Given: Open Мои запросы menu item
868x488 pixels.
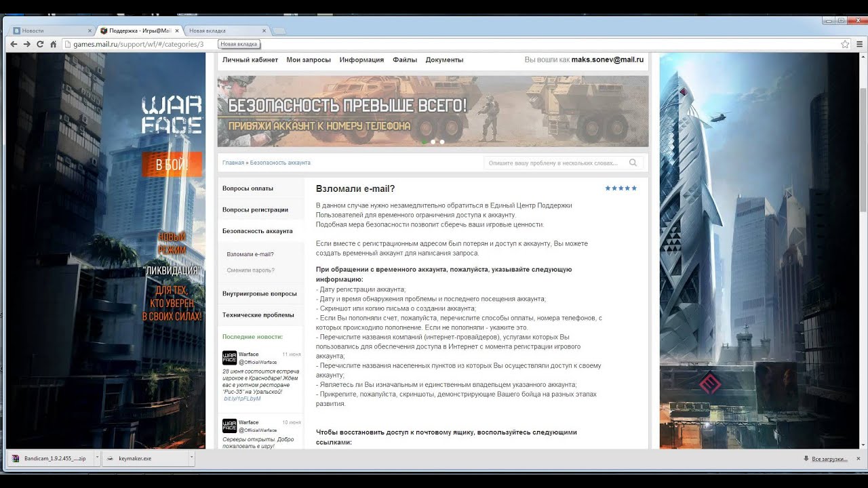Looking at the screenshot, I should click(x=309, y=60).
